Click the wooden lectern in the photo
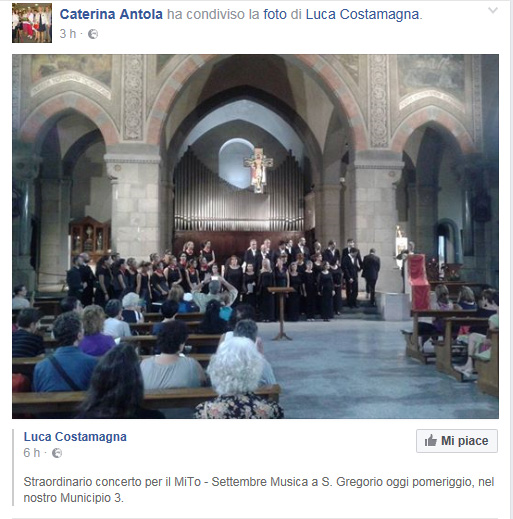Screen dimensions: 513x519 (x=281, y=313)
